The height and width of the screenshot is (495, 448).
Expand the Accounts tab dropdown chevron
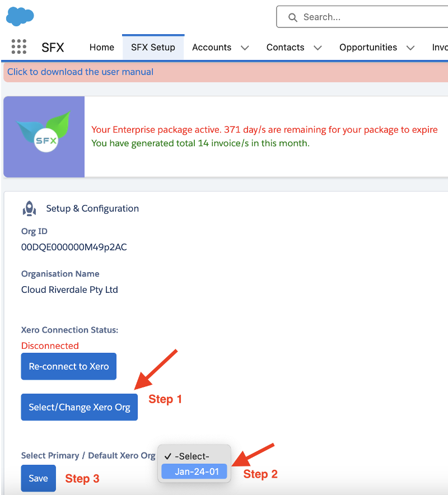pyautogui.click(x=245, y=48)
